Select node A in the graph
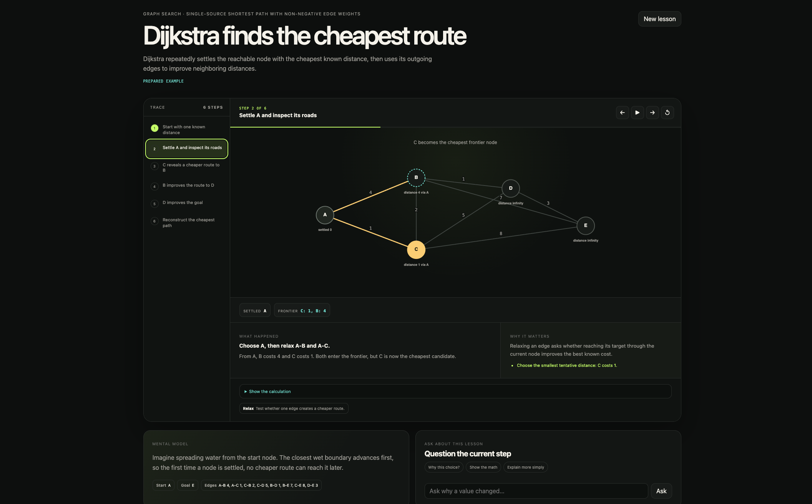The image size is (812, 504). pyautogui.click(x=325, y=215)
